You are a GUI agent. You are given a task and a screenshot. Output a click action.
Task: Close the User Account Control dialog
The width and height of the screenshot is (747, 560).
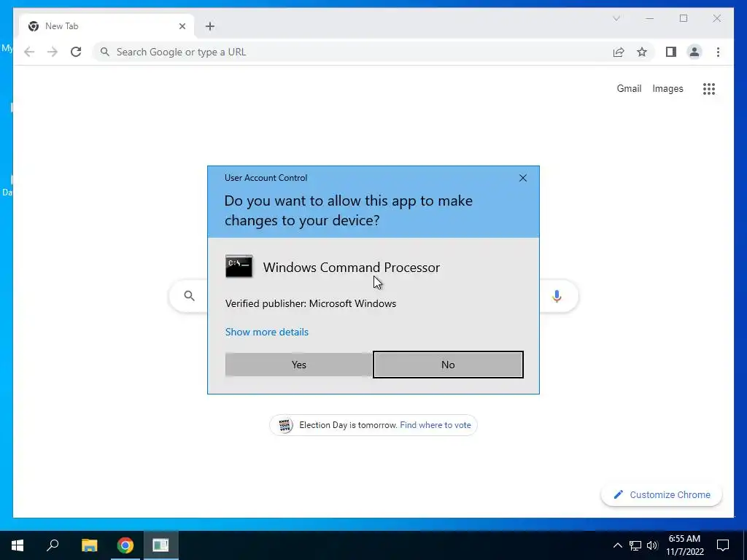(522, 178)
